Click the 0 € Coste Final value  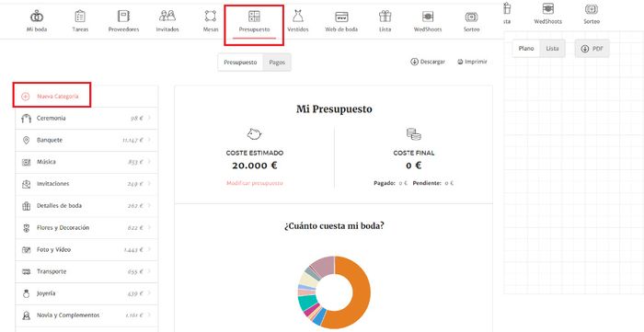pyautogui.click(x=414, y=166)
